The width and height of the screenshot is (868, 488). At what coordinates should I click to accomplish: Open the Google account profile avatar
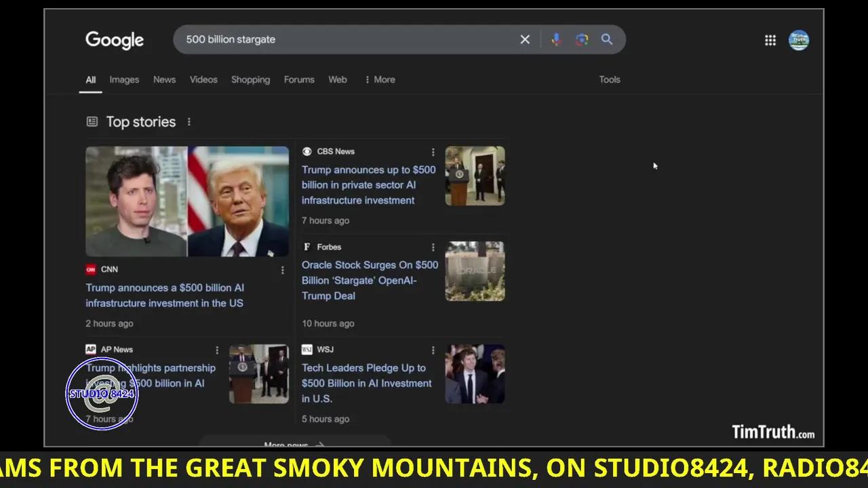(x=799, y=40)
